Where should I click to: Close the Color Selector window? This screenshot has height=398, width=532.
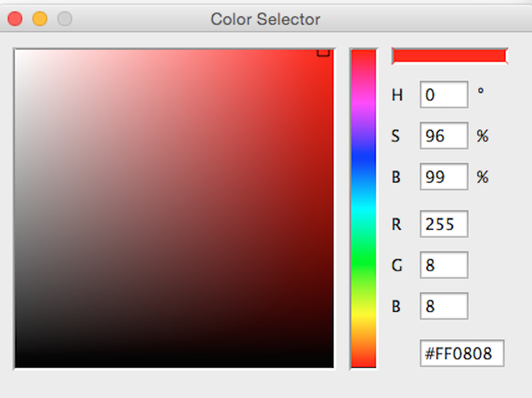point(15,19)
